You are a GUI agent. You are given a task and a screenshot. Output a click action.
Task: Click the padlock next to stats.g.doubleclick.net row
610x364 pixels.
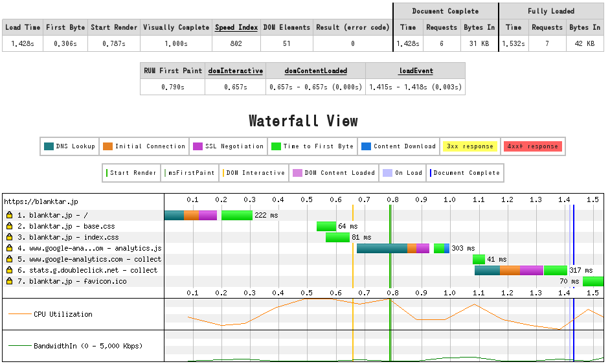tap(10, 270)
